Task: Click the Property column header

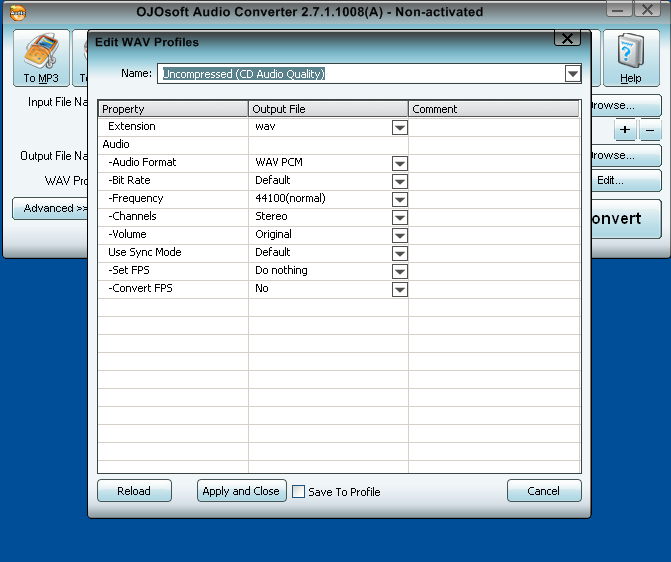Action: pyautogui.click(x=173, y=109)
